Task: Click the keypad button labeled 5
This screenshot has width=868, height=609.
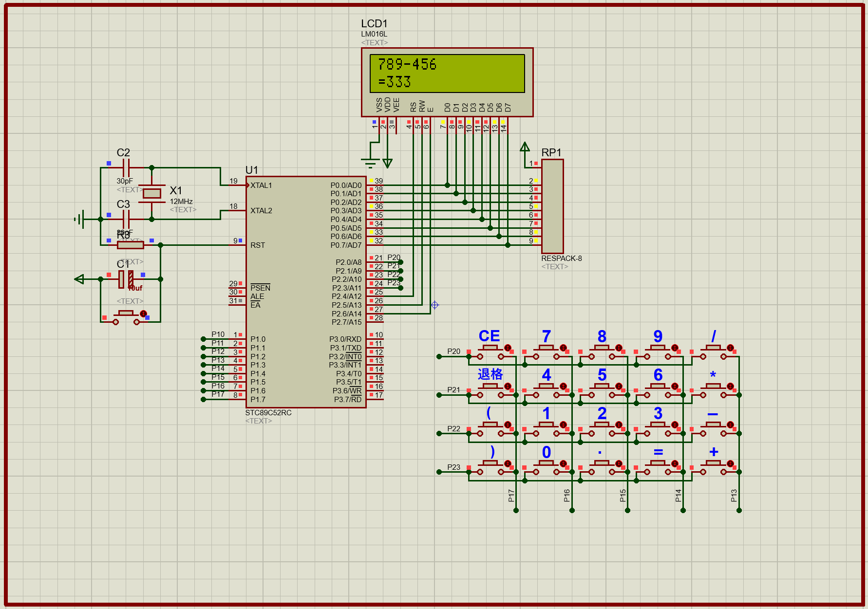Action: [602, 390]
